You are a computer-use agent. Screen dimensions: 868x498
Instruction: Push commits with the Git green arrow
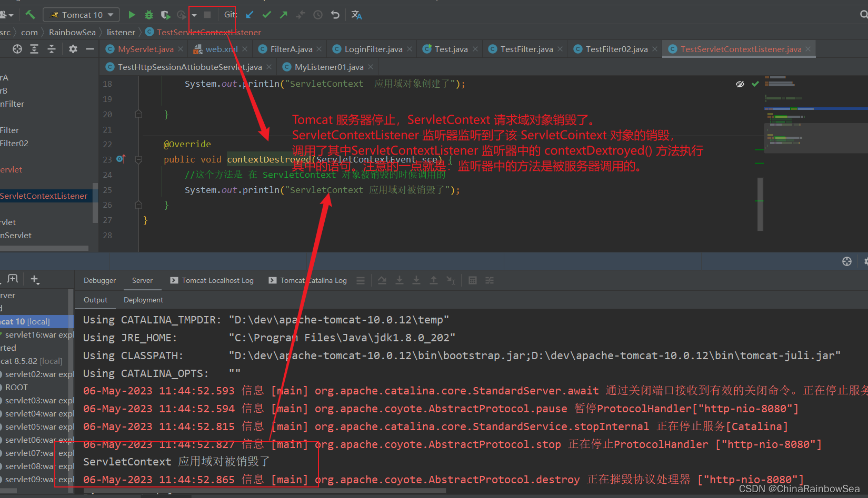(284, 15)
